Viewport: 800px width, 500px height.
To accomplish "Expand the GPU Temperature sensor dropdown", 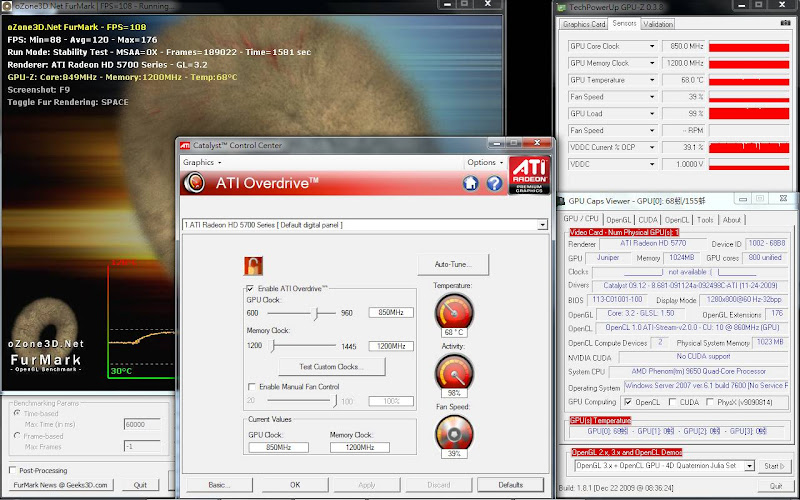I will [x=652, y=80].
